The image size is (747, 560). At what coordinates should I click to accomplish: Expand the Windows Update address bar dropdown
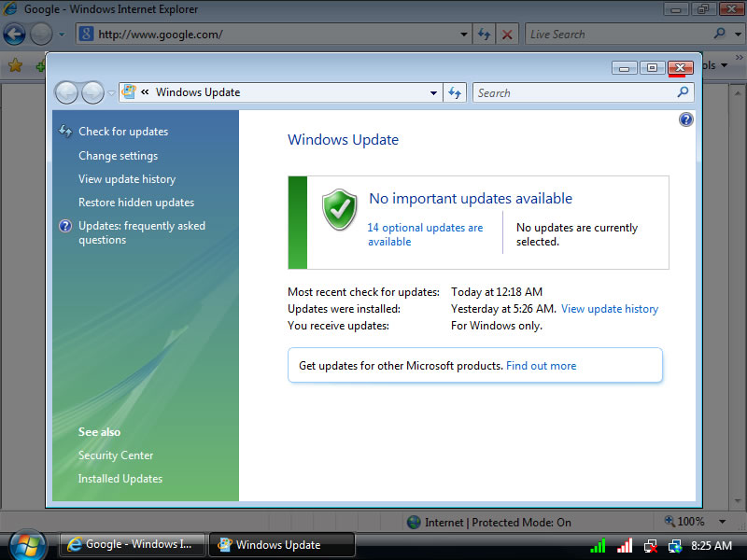coord(433,92)
